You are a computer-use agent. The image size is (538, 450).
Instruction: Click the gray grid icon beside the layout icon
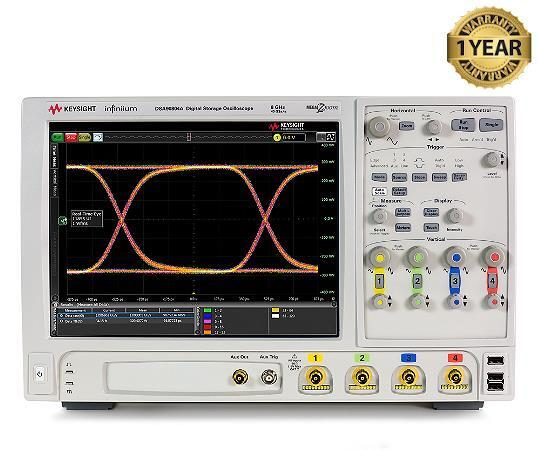(x=321, y=137)
